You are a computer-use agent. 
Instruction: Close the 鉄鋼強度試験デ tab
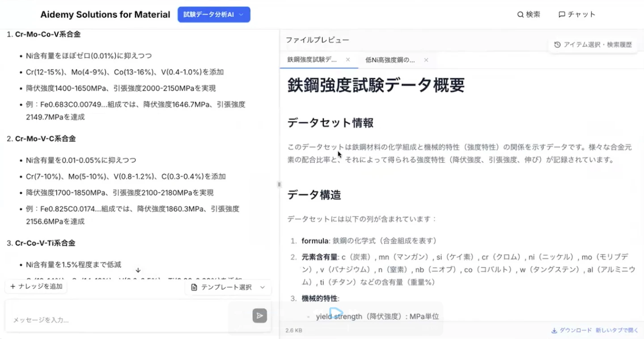coord(347,59)
